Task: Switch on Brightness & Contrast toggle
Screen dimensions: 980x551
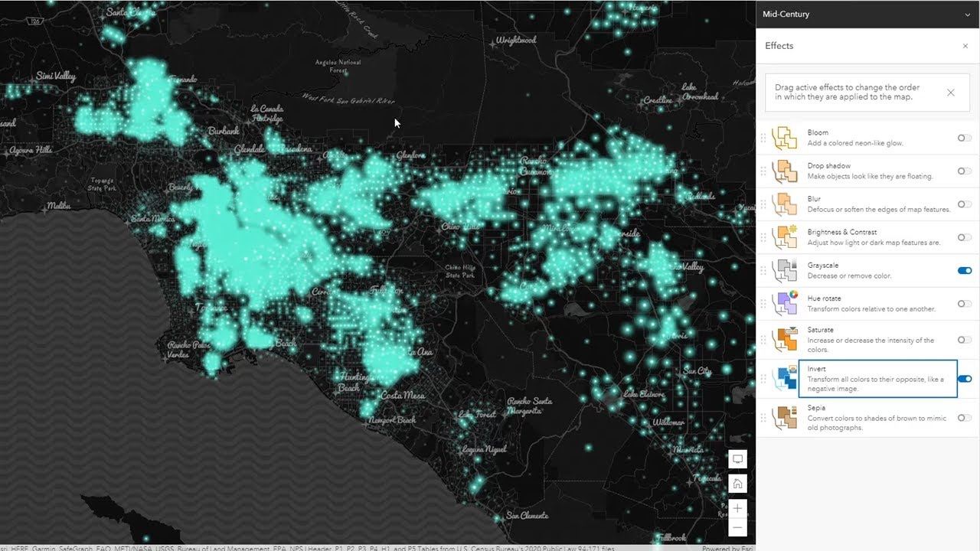Action: click(x=965, y=237)
